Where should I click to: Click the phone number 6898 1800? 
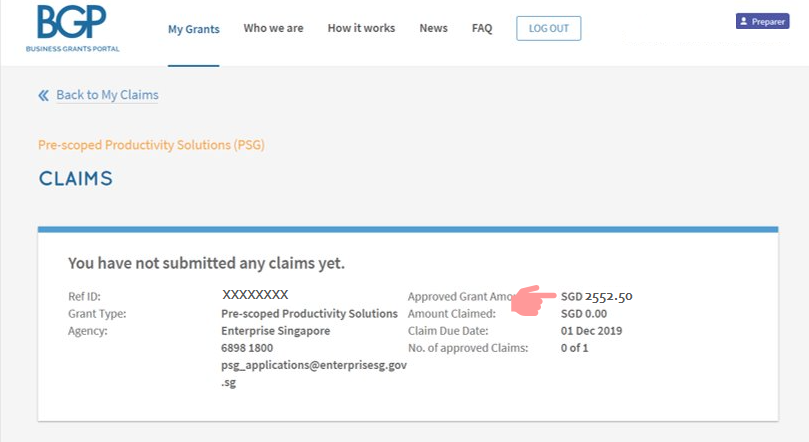click(247, 348)
